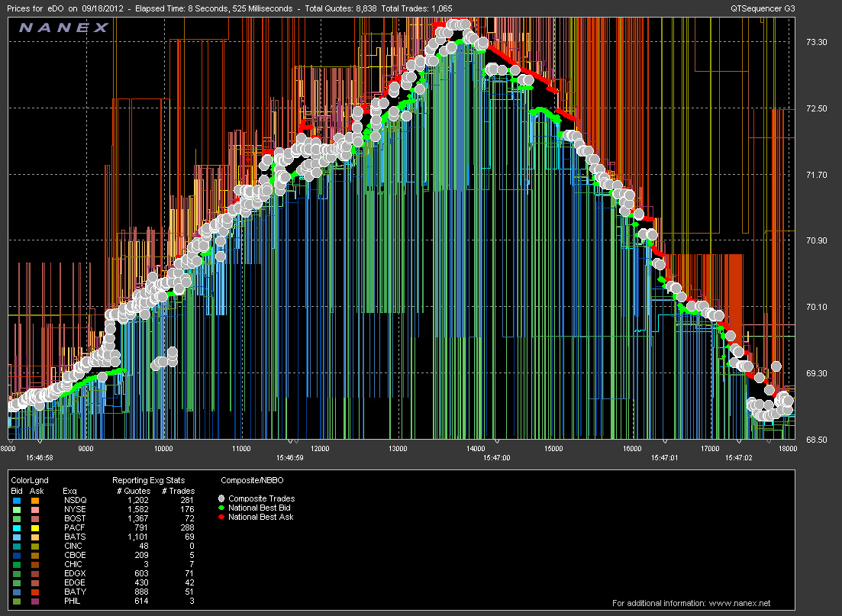Click the 10000 x-axis tick label
The image size is (842, 616).
164,448
